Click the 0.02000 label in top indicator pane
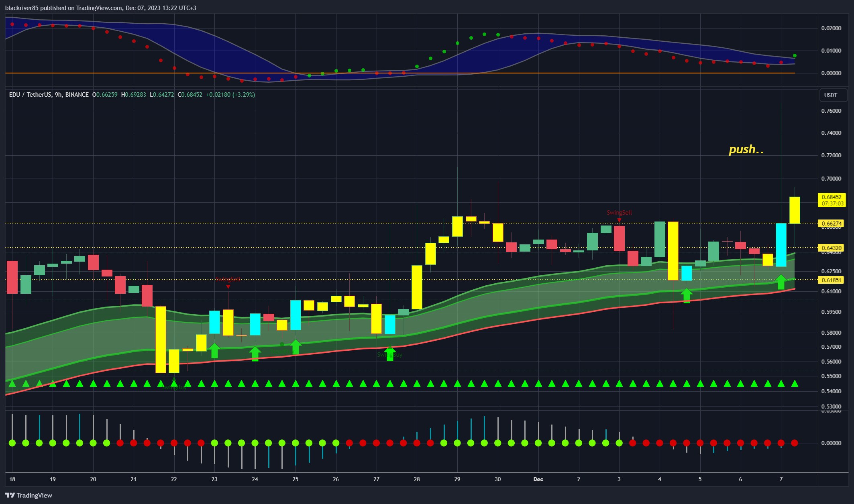 pyautogui.click(x=831, y=28)
